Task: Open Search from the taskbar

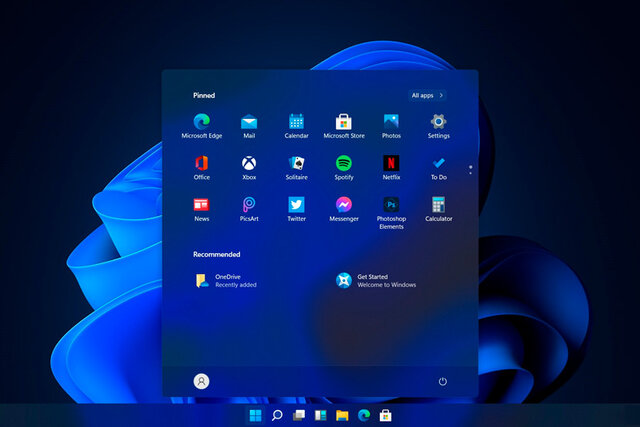Action: pyautogui.click(x=277, y=416)
